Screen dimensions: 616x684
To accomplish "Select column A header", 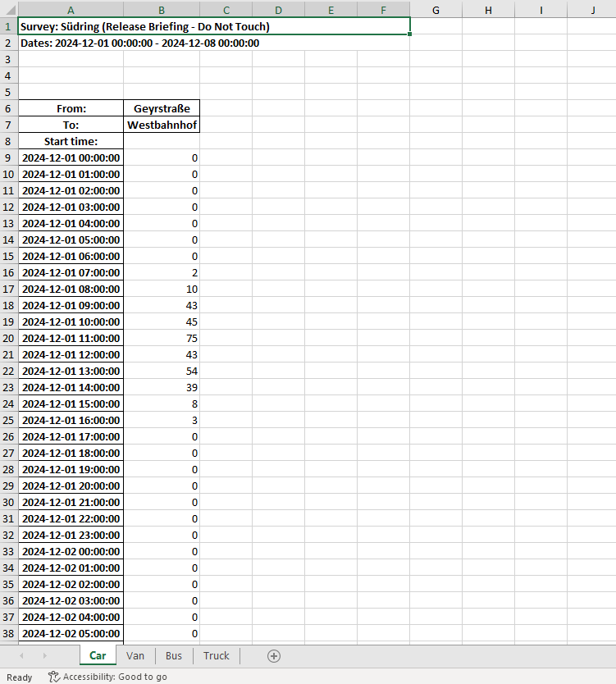I will click(71, 10).
